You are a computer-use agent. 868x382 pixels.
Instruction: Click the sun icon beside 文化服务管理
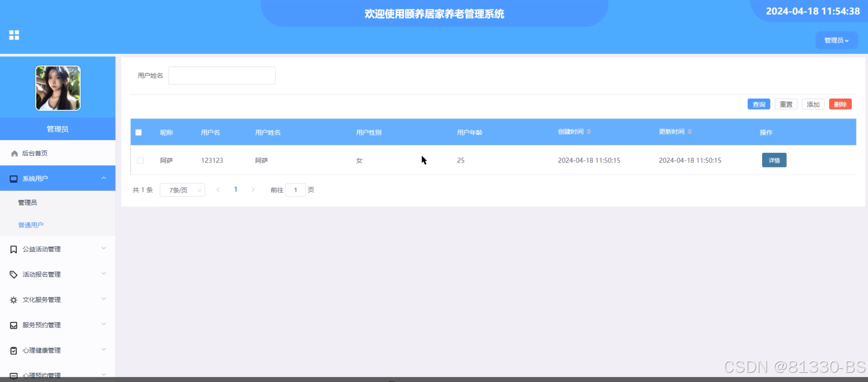pos(14,300)
